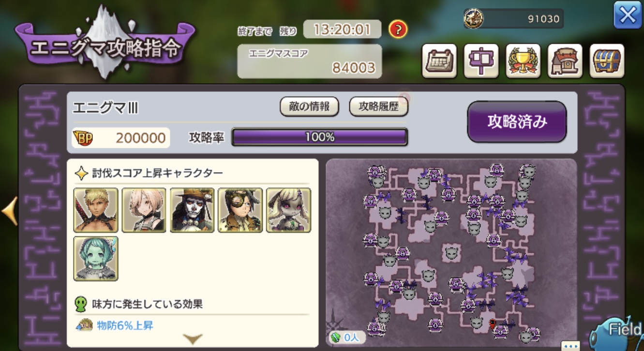Click the 攻略率 100% progress bar
644x351 pixels.
point(320,137)
